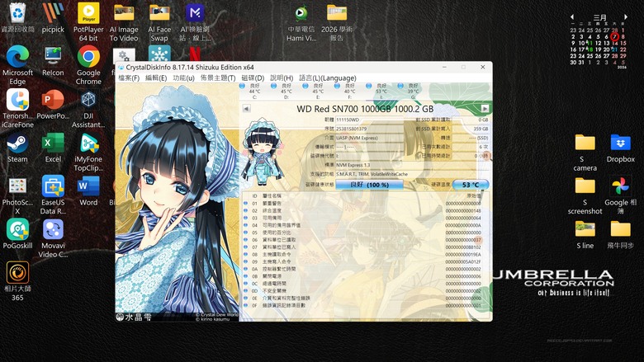Go to next disk with right arrow
Screen dimensions: 644x362
pyautogui.click(x=485, y=109)
